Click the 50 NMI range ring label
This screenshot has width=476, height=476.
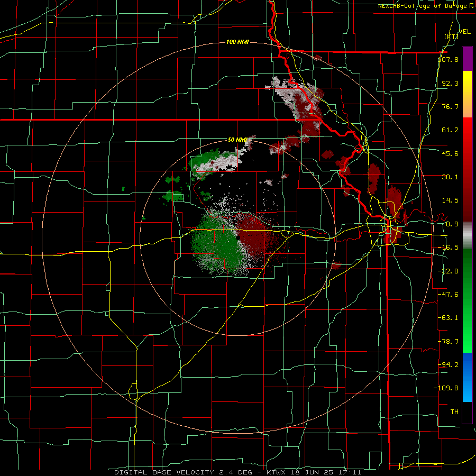(x=237, y=140)
